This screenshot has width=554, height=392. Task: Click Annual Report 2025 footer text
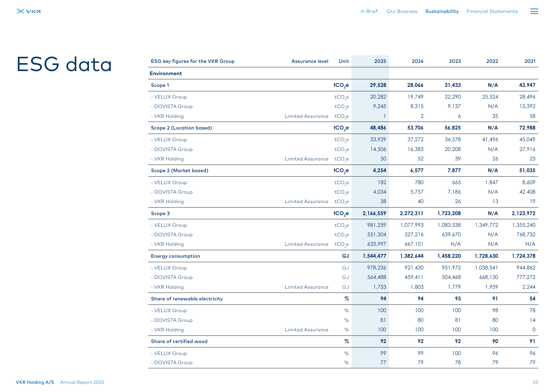(x=82, y=382)
